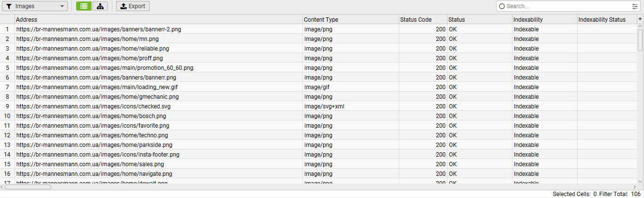Sort by Status Code column
Screen dimensions: 644x198
pyautogui.click(x=422, y=20)
